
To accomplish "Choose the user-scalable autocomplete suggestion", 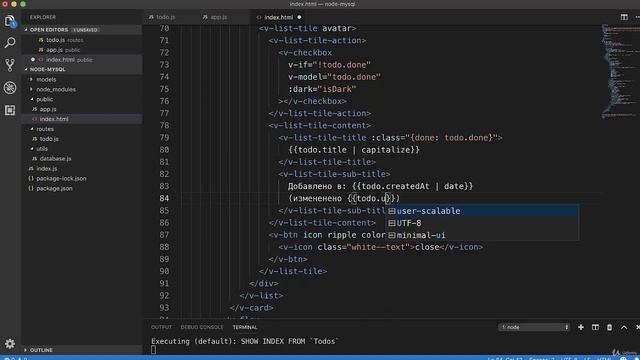I will [482, 211].
